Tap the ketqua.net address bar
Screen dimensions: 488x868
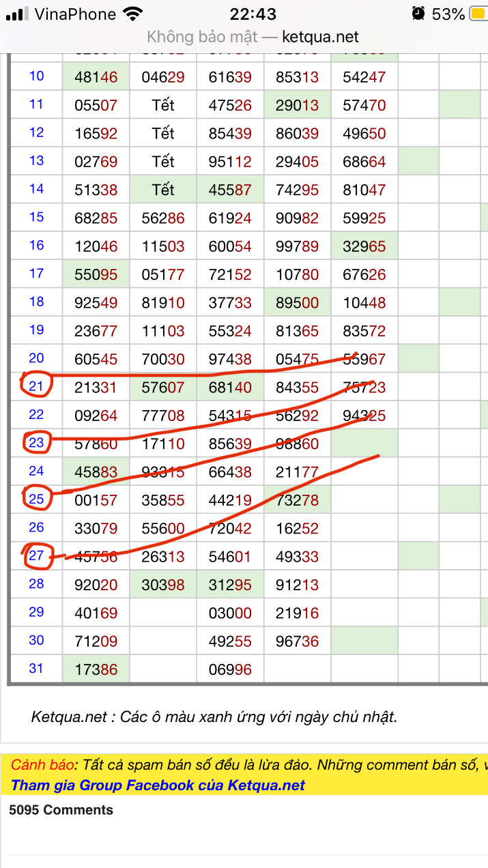253,37
